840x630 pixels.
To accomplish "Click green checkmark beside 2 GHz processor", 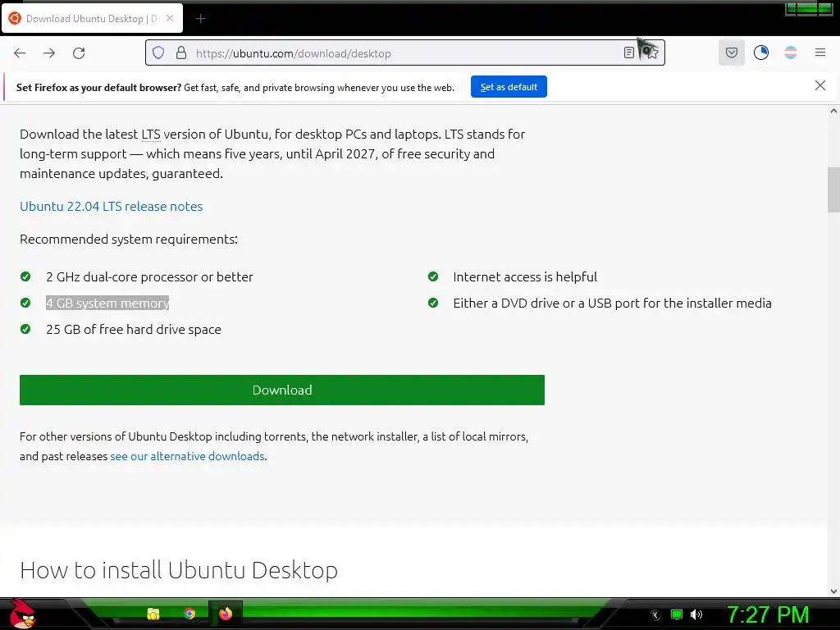I will [25, 276].
